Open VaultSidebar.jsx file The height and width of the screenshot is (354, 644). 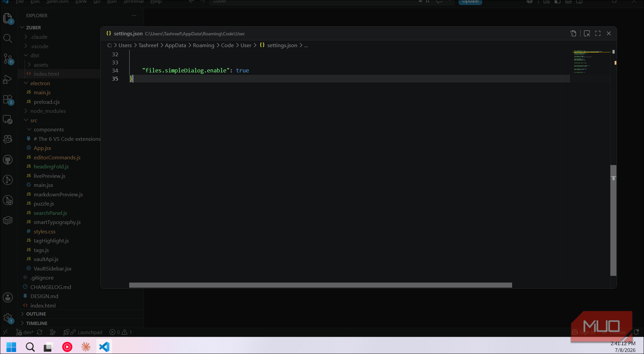(x=52, y=268)
